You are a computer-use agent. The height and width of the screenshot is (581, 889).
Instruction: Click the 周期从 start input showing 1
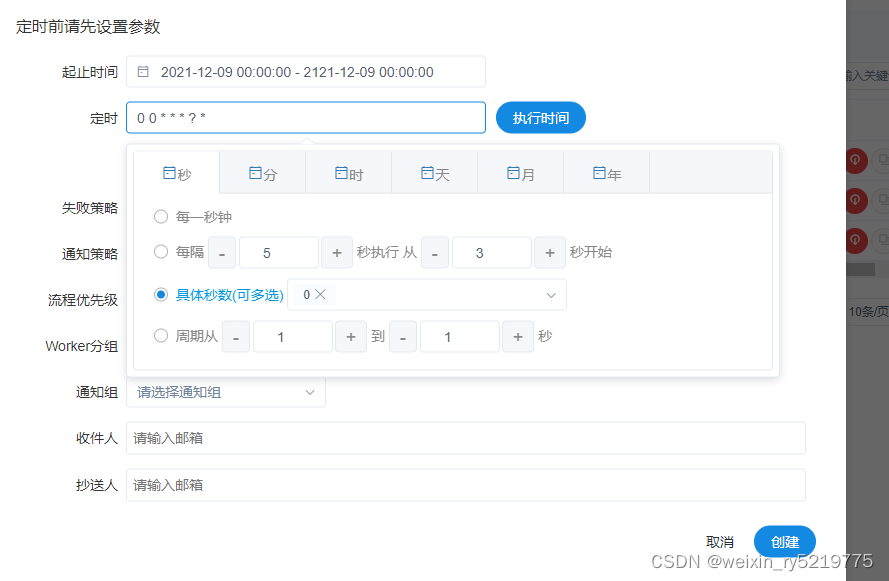pos(293,337)
